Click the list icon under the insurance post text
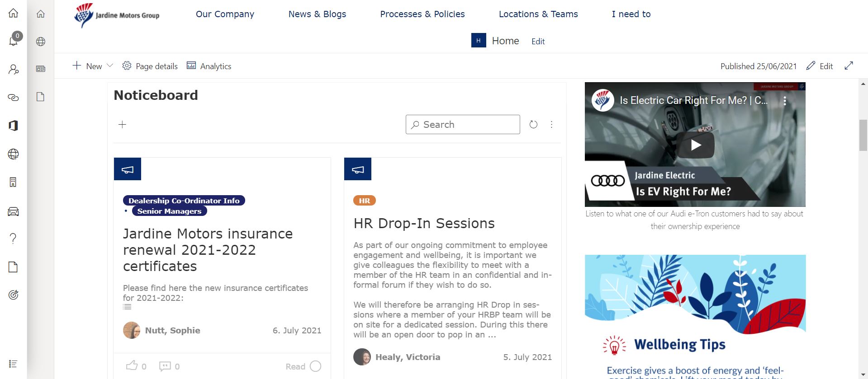Viewport: 868px width, 379px height. pos(127,307)
